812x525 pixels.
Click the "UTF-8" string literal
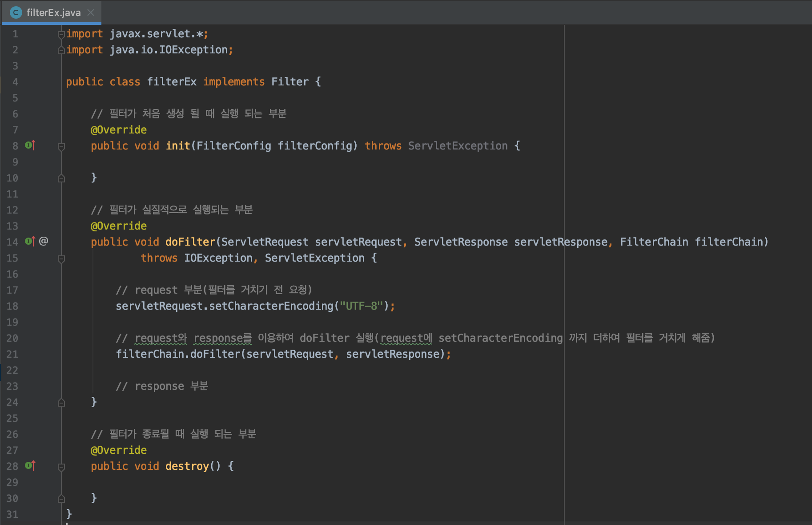(x=362, y=306)
